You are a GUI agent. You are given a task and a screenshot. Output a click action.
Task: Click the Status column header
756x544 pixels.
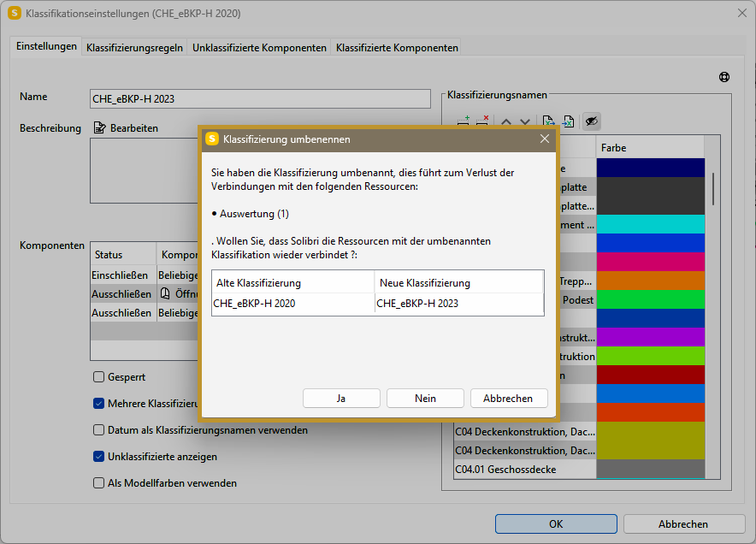(123, 254)
